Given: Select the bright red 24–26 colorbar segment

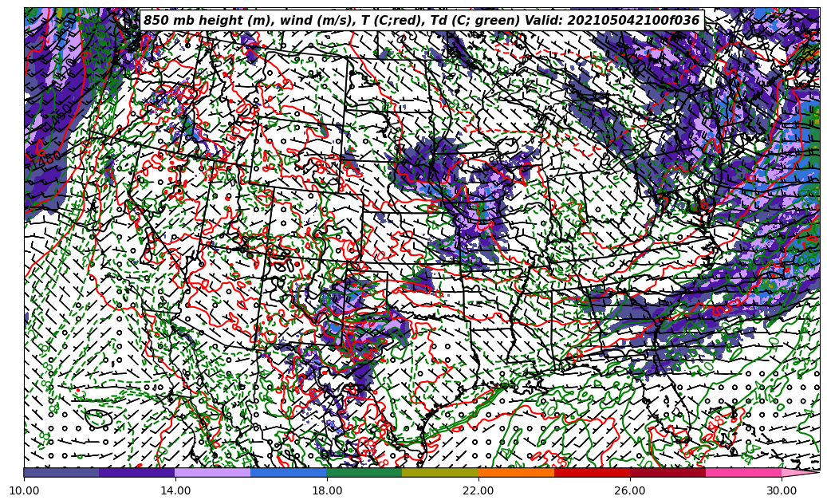Looking at the screenshot, I should [x=592, y=472].
